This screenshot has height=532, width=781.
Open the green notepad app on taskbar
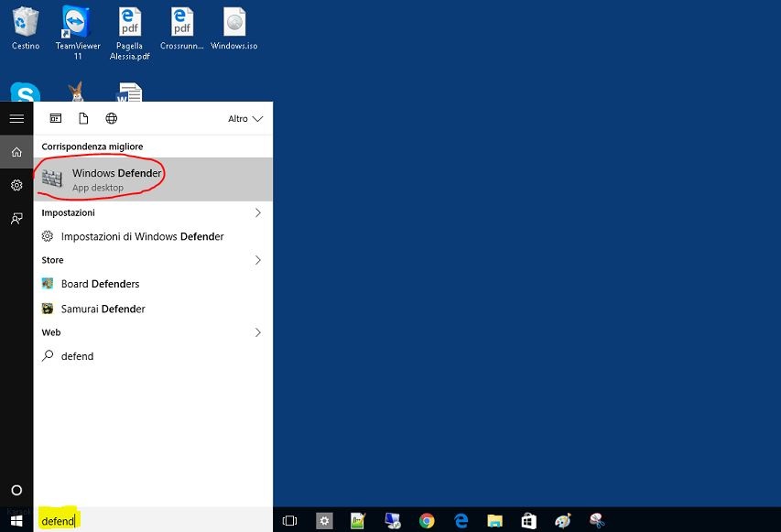tap(358, 521)
